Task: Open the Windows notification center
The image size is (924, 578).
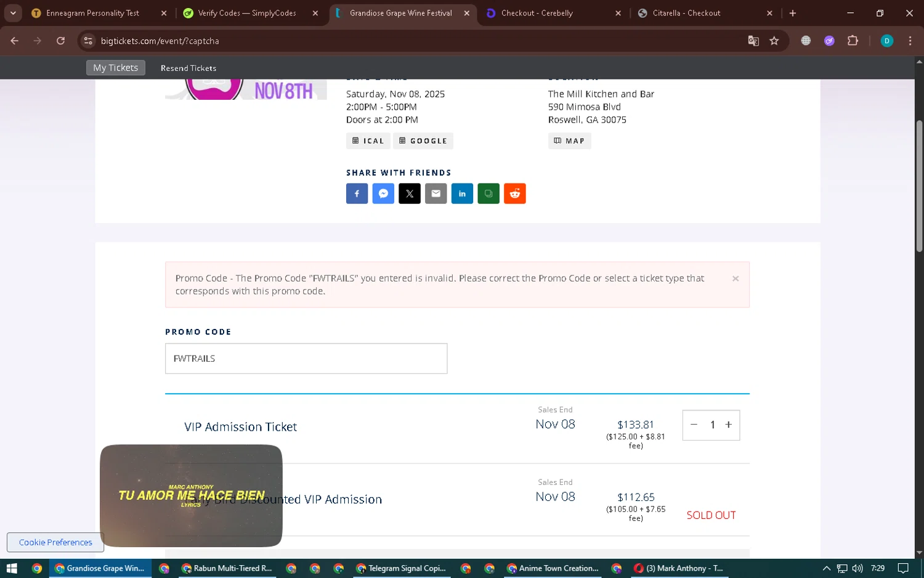Action: coord(903,568)
